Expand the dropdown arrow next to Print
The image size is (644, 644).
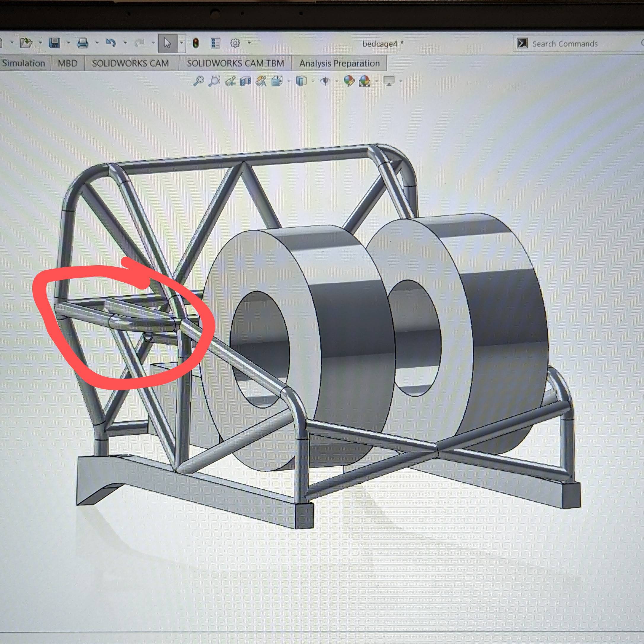pyautogui.click(x=97, y=43)
